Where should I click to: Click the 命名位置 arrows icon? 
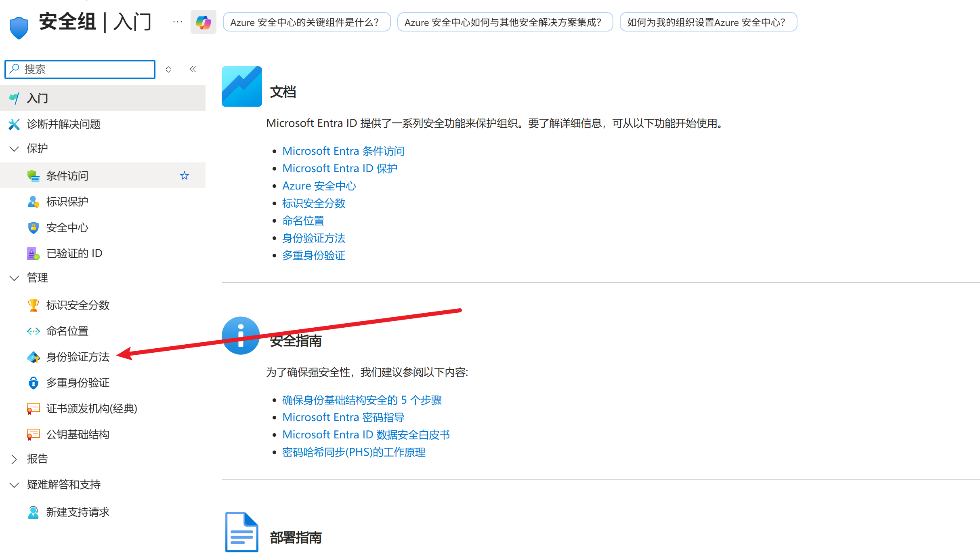33,331
